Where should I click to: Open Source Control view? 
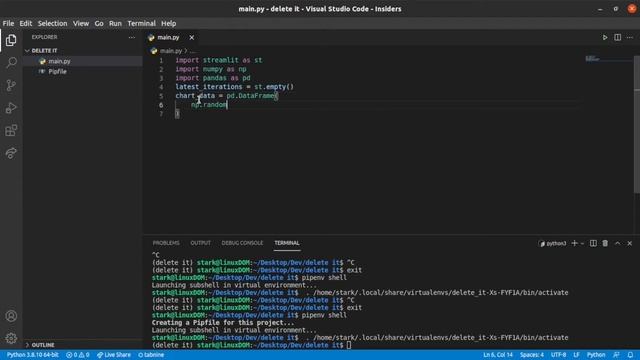pyautogui.click(x=11, y=85)
